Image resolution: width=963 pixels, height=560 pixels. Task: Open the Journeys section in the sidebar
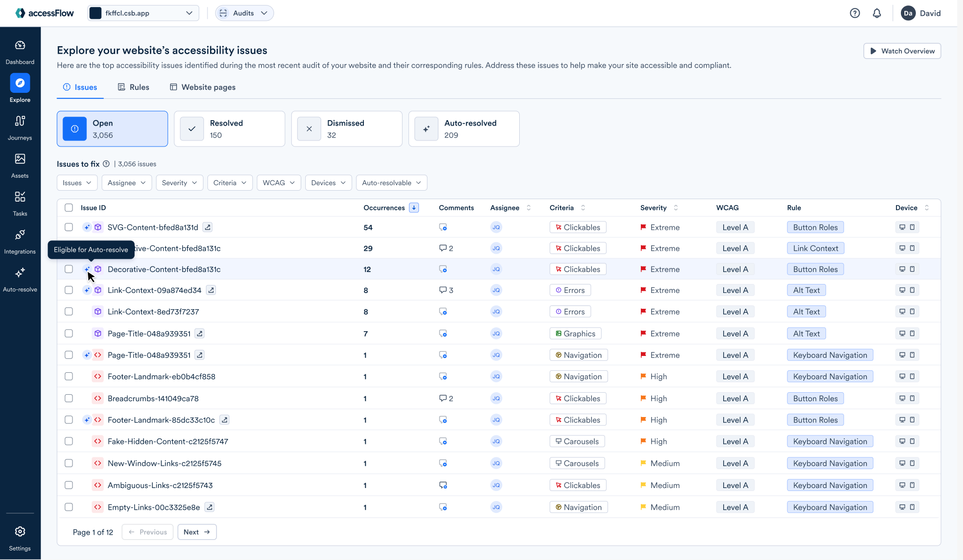pyautogui.click(x=20, y=127)
